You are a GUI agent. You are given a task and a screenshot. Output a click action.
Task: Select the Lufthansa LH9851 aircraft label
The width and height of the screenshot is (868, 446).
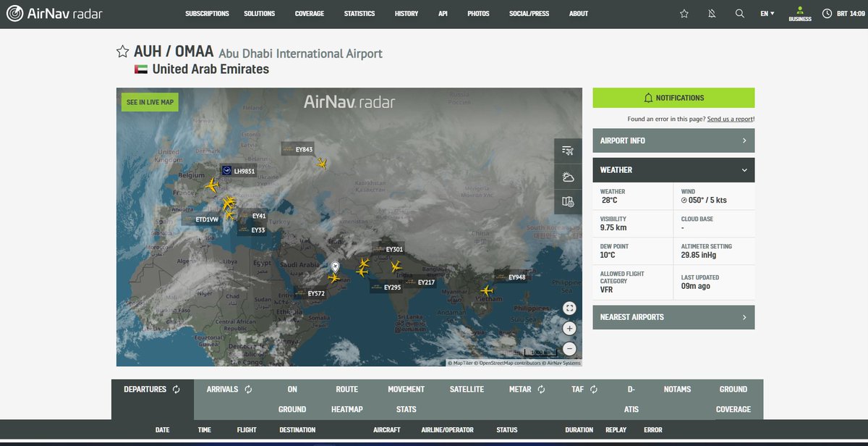tap(239, 171)
